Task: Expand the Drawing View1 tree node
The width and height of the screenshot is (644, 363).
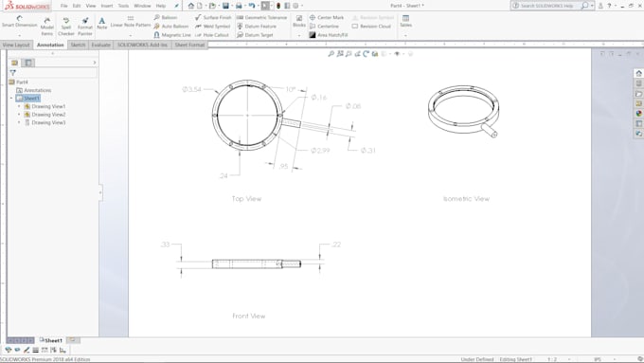Action: tap(19, 106)
